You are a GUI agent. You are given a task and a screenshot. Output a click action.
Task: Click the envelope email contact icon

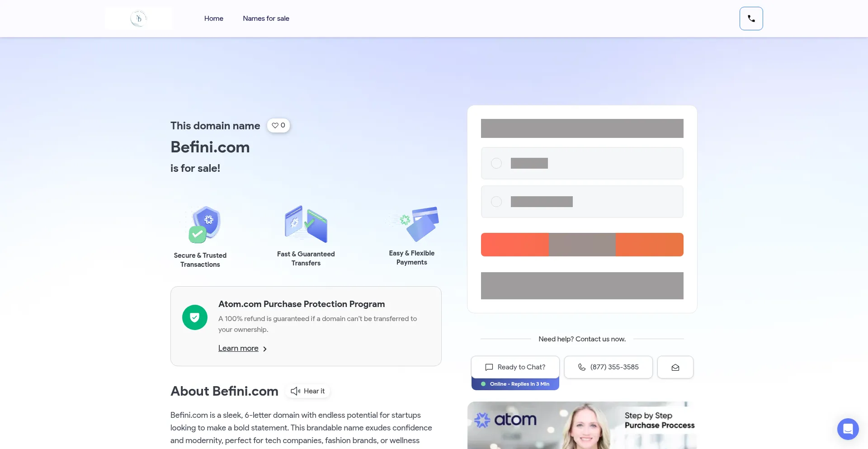675,367
